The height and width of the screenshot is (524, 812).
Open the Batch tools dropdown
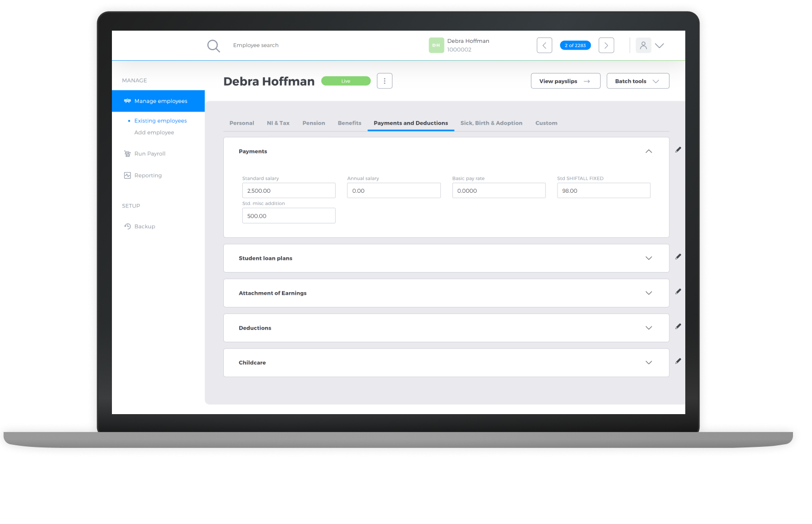pos(637,81)
